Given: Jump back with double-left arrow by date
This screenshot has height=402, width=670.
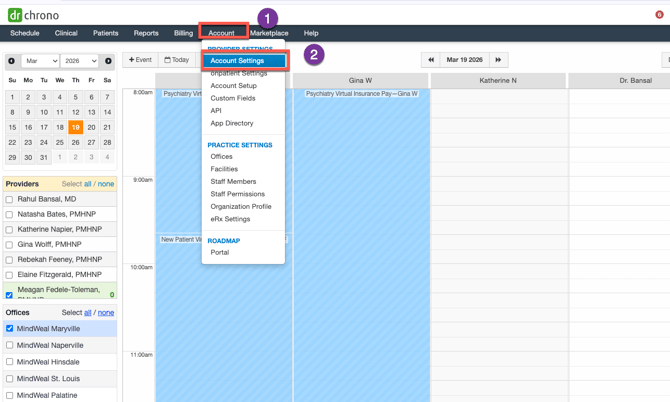Looking at the screenshot, I should point(430,60).
